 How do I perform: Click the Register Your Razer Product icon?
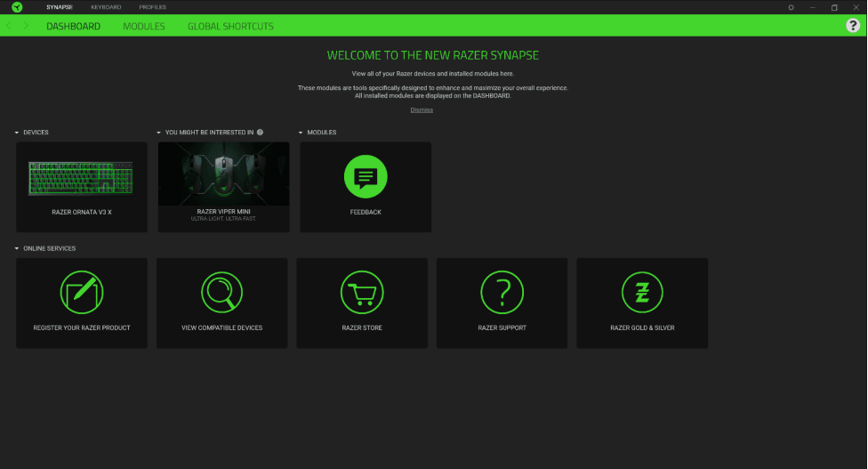82,292
